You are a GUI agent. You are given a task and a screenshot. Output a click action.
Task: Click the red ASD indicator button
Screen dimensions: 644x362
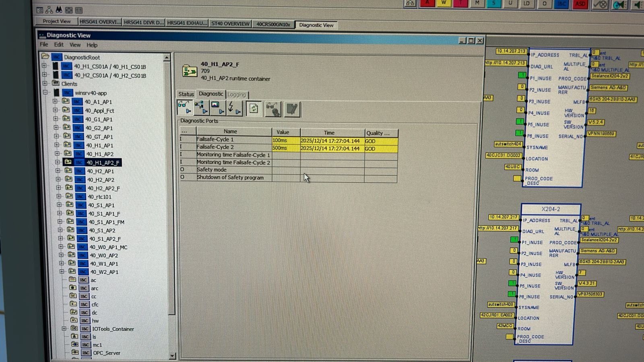pos(580,4)
